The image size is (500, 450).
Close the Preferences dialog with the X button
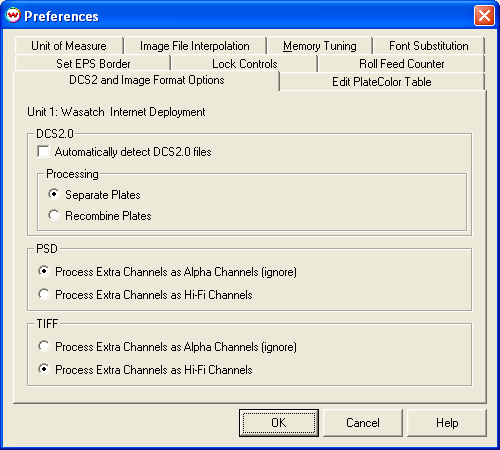[x=484, y=15]
